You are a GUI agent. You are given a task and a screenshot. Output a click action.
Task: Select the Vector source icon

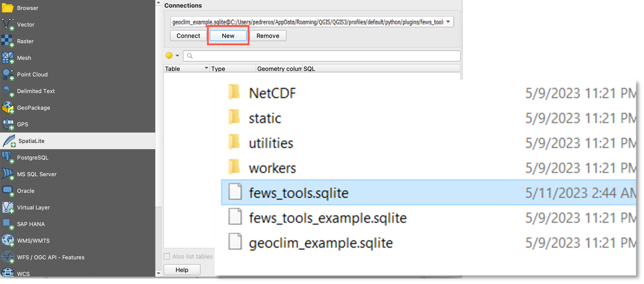point(8,24)
